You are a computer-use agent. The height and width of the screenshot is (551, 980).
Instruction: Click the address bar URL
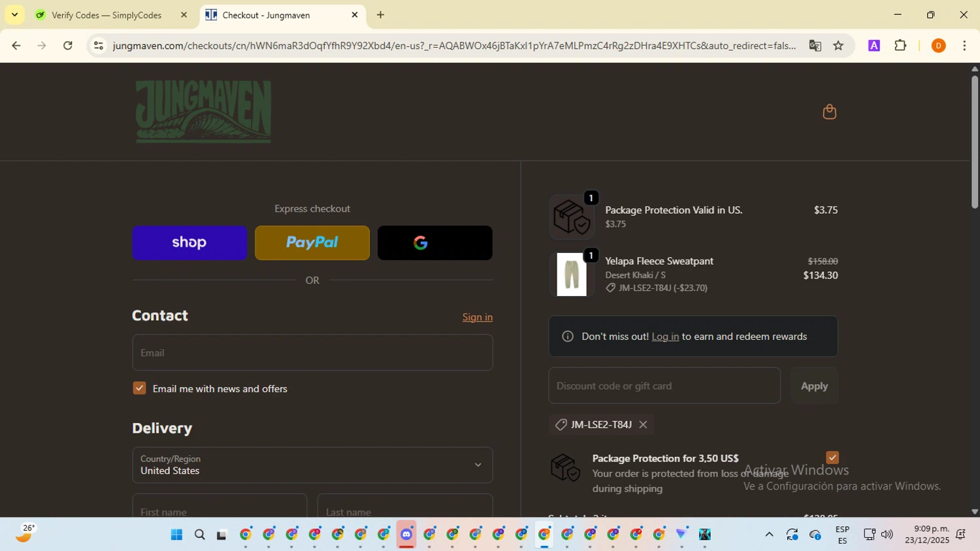[454, 46]
